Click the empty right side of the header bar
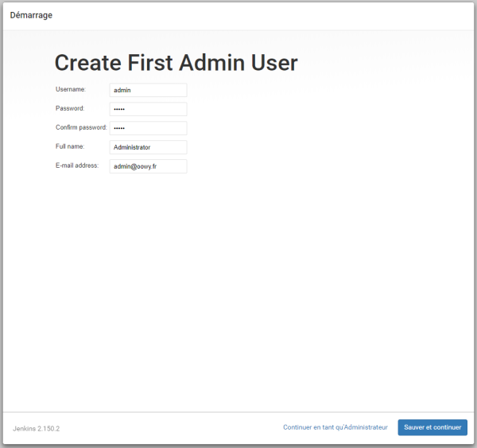The width and height of the screenshot is (477, 448). [x=318, y=15]
